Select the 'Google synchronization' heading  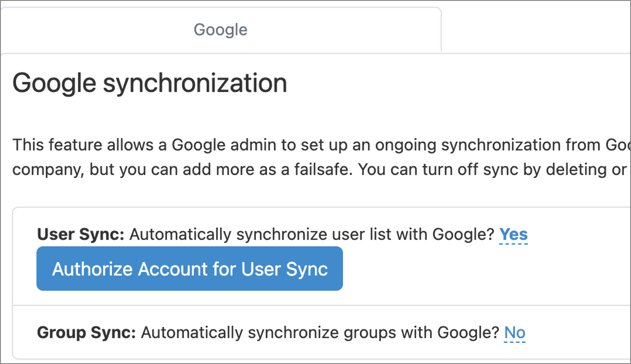(150, 83)
